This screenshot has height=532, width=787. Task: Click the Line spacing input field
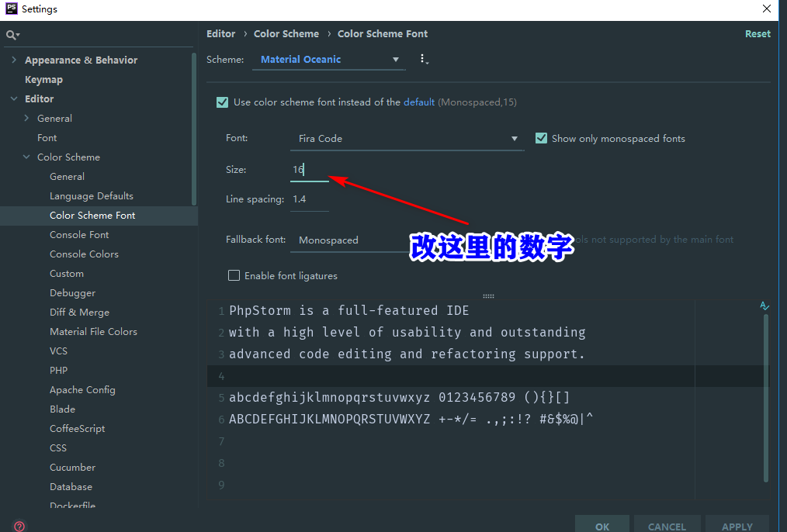(309, 199)
